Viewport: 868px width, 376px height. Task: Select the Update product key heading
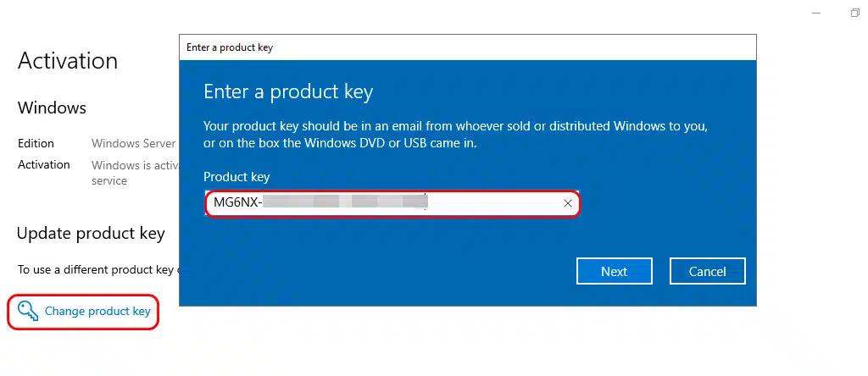[x=91, y=233]
